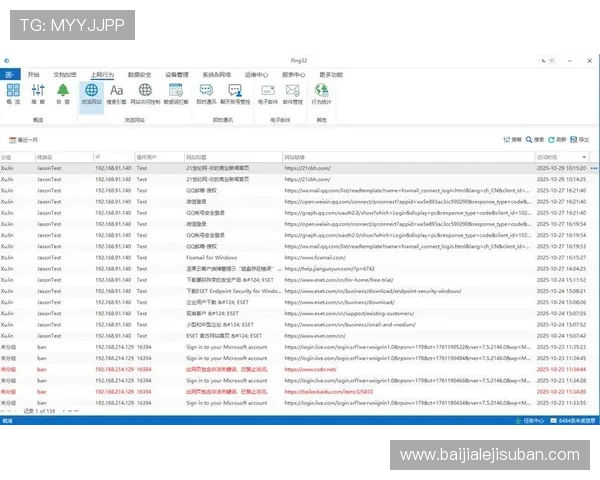Image resolution: width=600 pixels, height=480 pixels.
Task: Switch to the 开始 ribbon tab
Action: click(x=34, y=75)
